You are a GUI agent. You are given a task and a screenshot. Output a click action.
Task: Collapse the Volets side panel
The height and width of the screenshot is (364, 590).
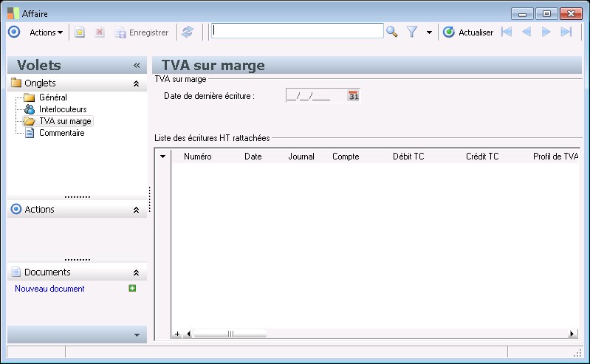(137, 66)
